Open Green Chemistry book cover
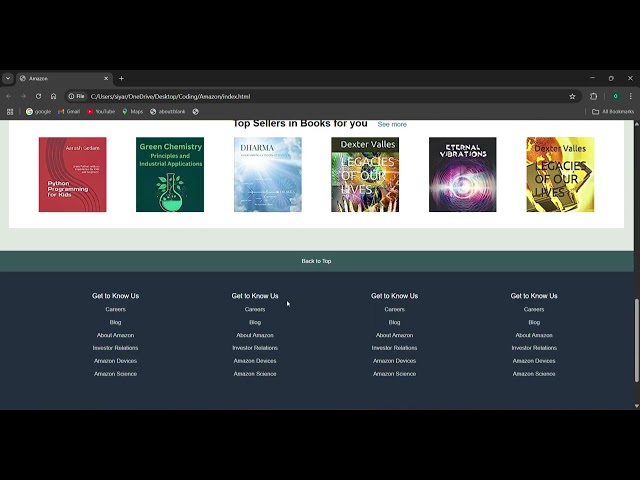The image size is (640, 480). click(x=170, y=174)
